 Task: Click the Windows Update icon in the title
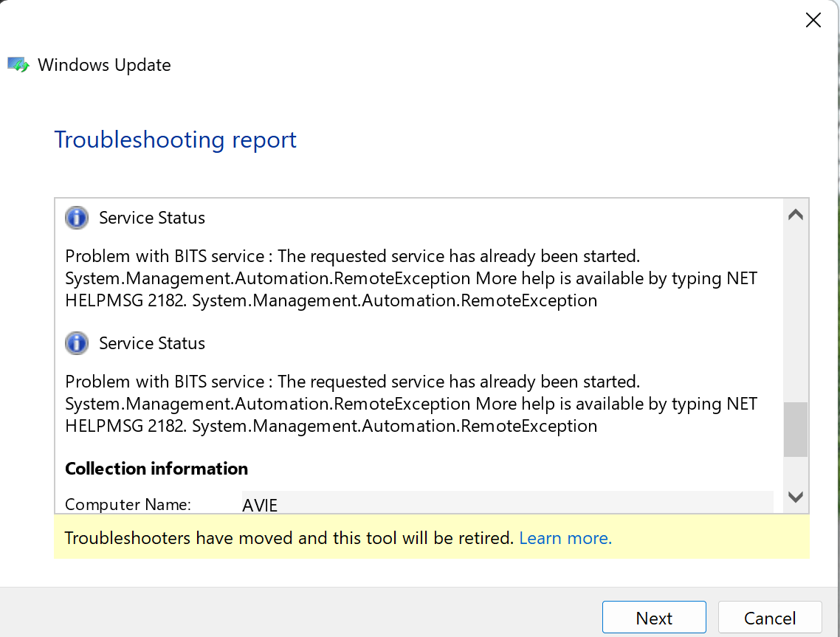tap(18, 65)
